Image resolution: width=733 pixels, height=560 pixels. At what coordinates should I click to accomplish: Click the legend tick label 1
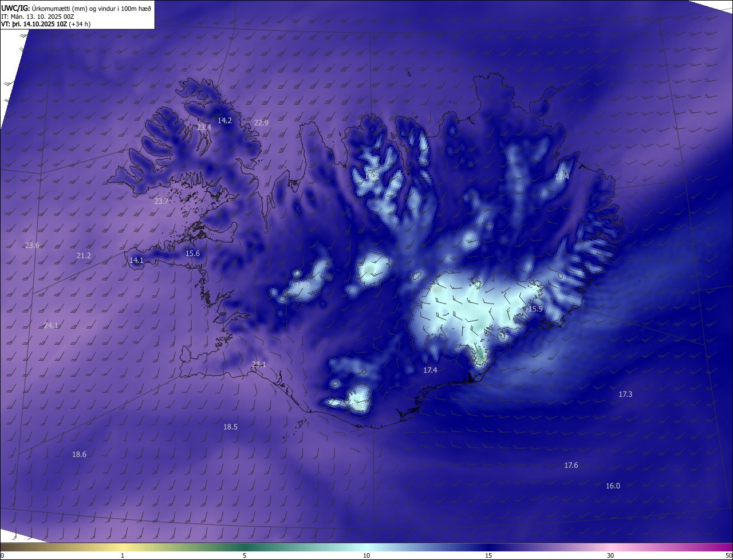tap(123, 555)
